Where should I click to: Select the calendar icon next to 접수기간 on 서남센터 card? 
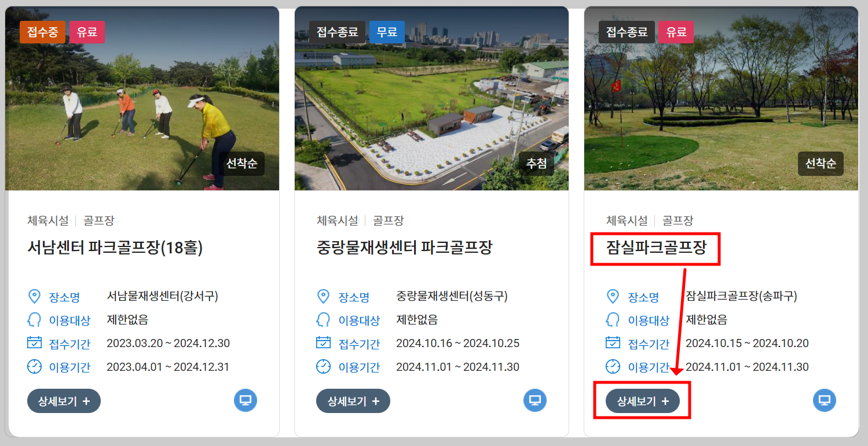34,342
